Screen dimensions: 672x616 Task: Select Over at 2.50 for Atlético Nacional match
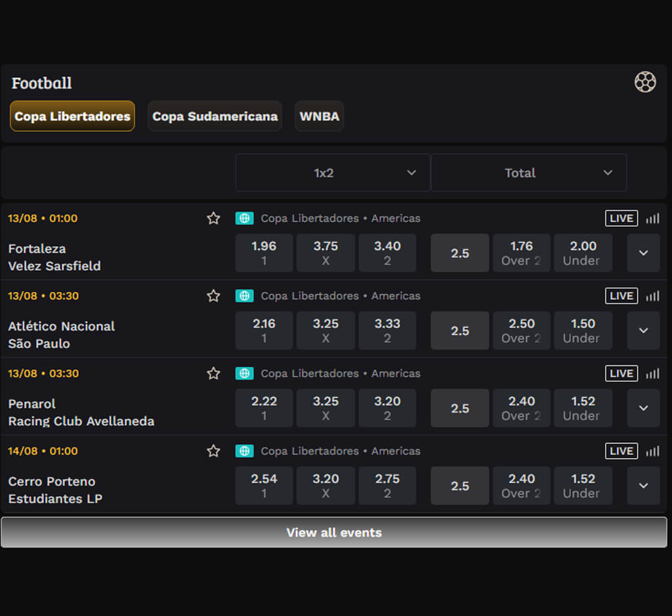[522, 331]
